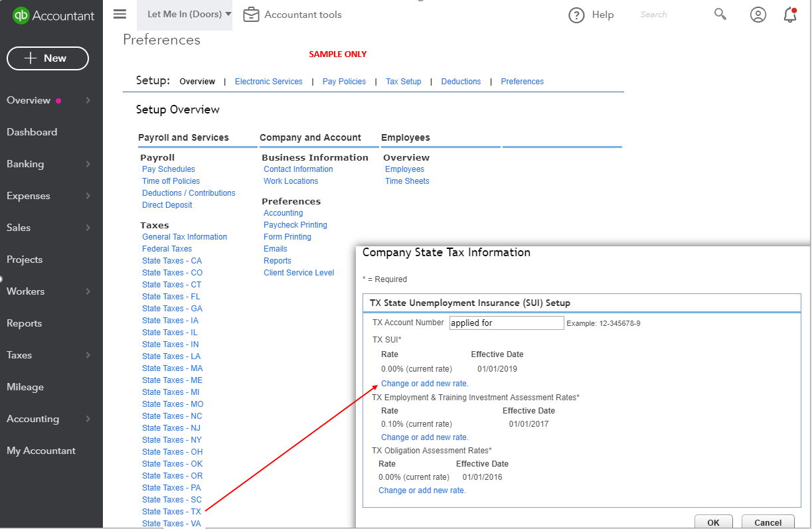Click the Example: 12-345678-9 text

(x=604, y=324)
